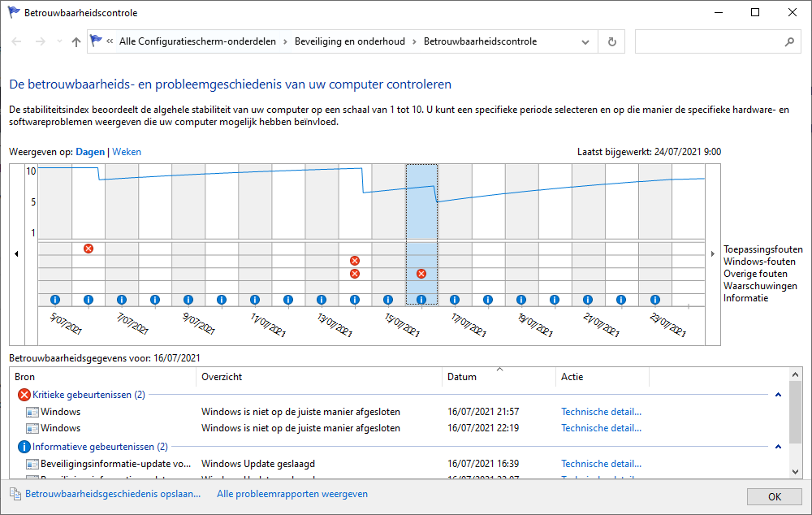Collapse the Informatieve gebeurtenissen group
This screenshot has height=515, width=812.
[778, 447]
